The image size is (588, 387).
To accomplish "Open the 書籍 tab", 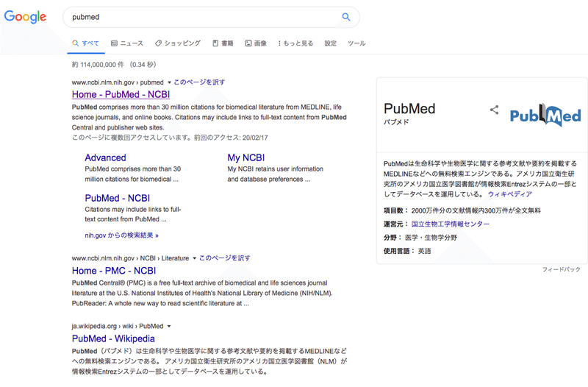I will pyautogui.click(x=223, y=43).
